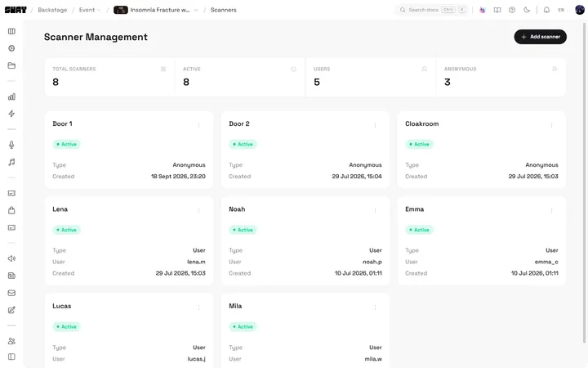Open the microphone icon in sidebar

[11, 145]
